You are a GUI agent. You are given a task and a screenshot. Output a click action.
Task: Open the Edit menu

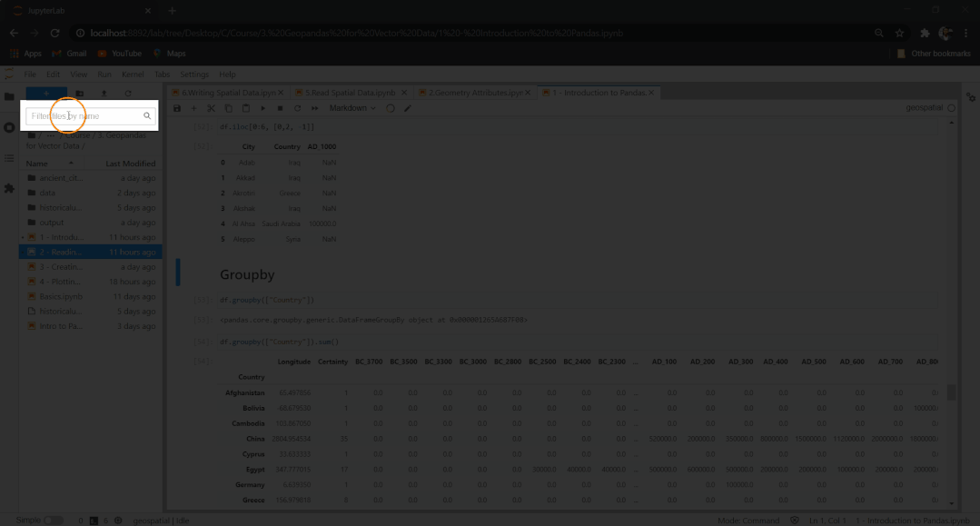[53, 74]
